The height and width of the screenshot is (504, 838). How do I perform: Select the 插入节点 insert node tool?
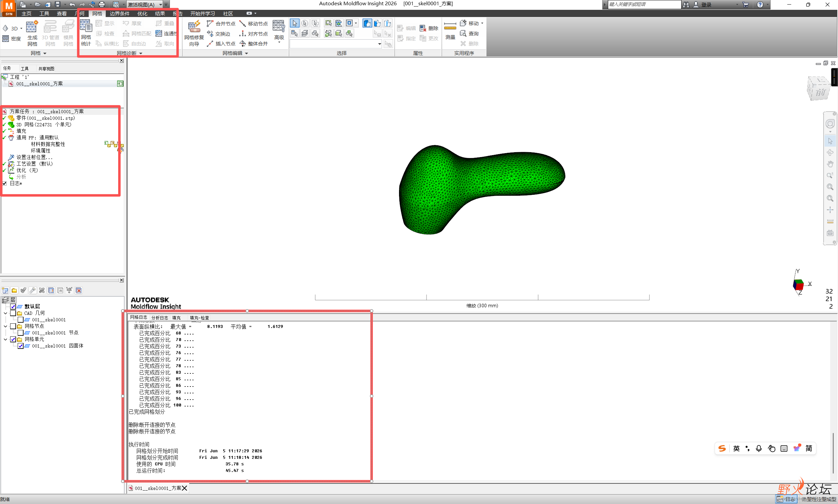point(221,44)
